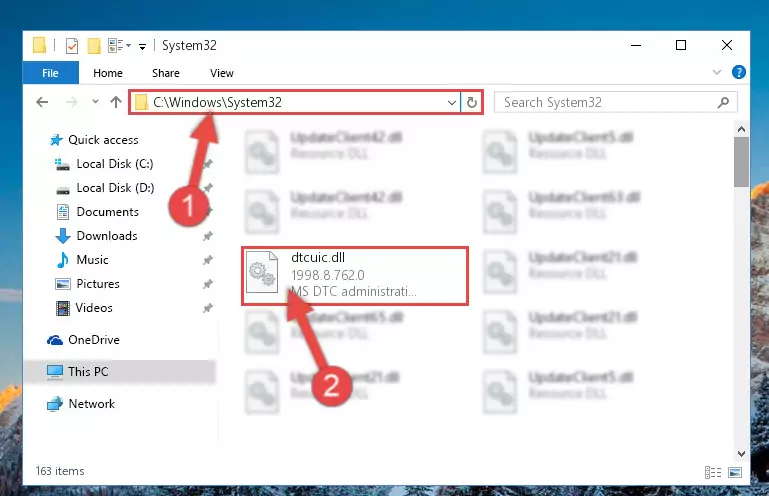Open Help with the blue question icon

[x=738, y=72]
